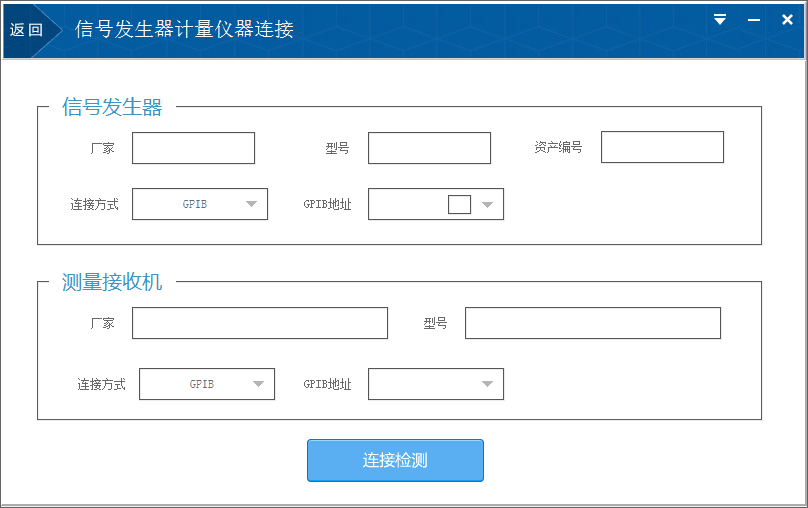
Task: Expand the 测量接收机 连接方式 dropdown arrow
Action: 259,384
